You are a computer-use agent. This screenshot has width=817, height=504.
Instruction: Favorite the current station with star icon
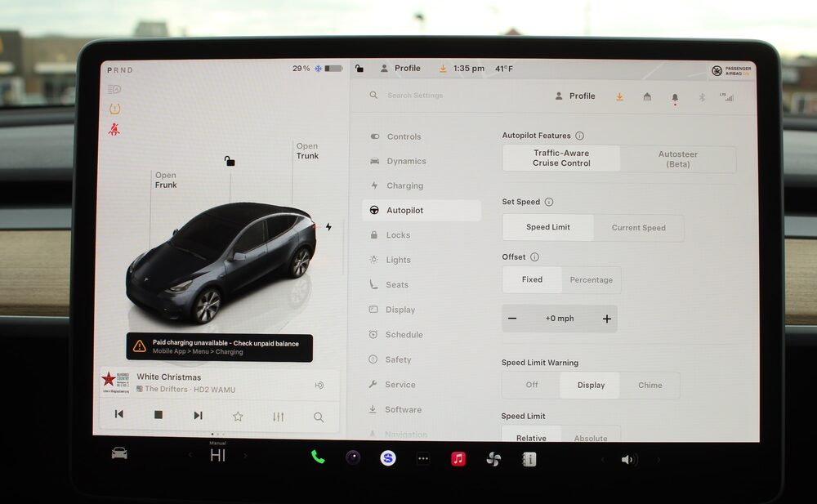click(238, 416)
